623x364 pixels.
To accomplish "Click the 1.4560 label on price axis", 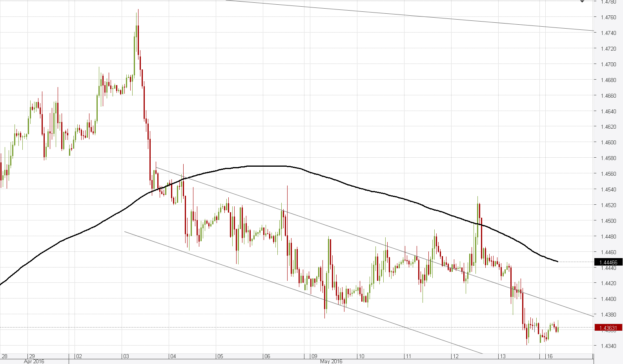I will 608,174.
